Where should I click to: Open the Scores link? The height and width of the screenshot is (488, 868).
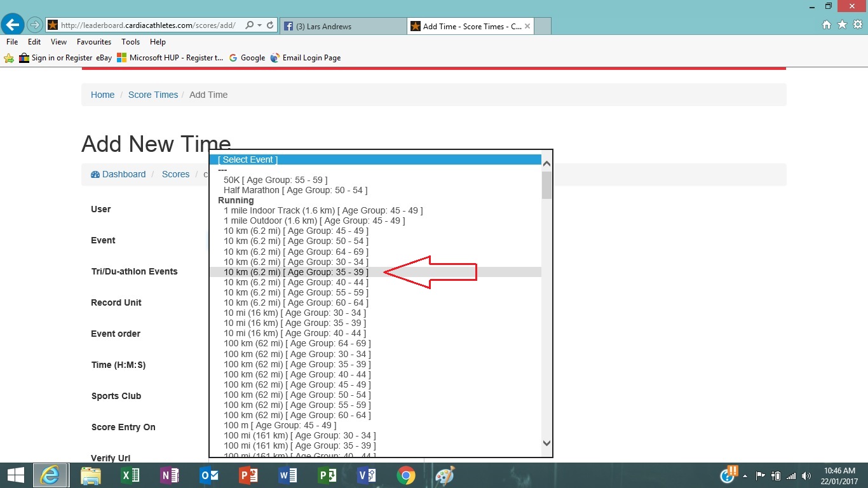click(x=175, y=174)
